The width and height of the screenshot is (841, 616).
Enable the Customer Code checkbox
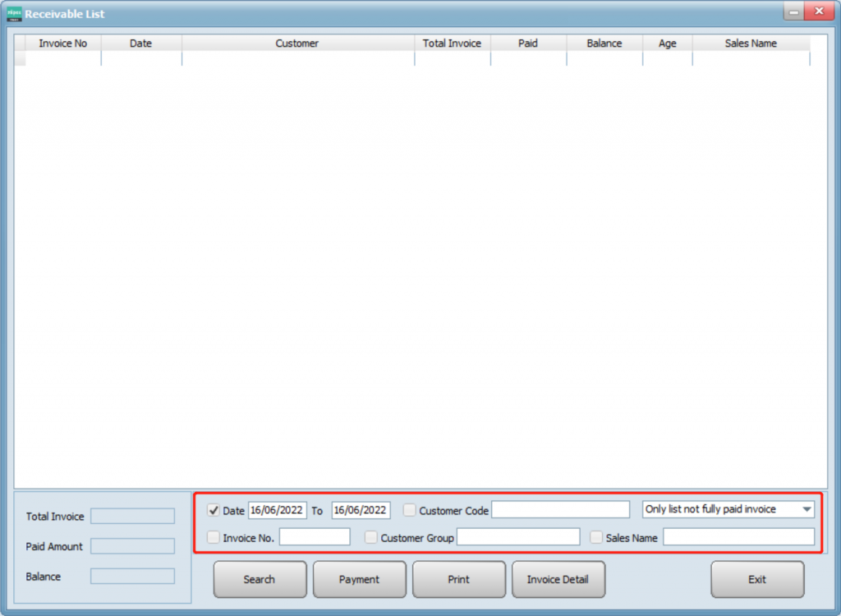click(410, 510)
